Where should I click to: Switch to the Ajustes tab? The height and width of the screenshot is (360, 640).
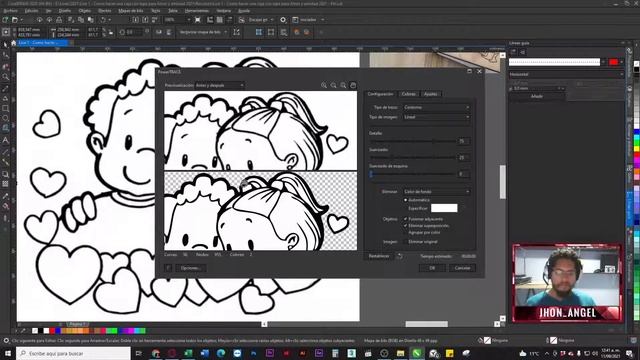point(431,94)
